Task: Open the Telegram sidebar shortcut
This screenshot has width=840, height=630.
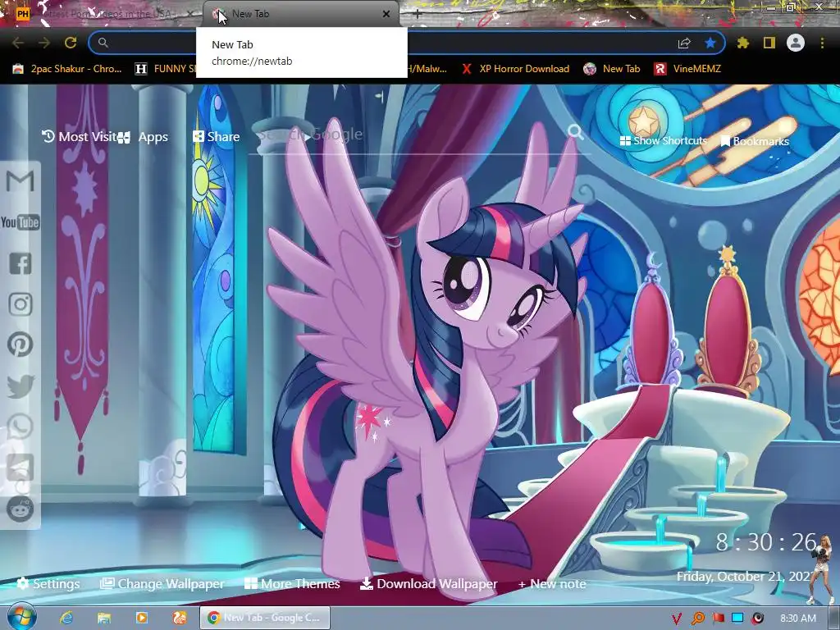Action: pos(21,468)
